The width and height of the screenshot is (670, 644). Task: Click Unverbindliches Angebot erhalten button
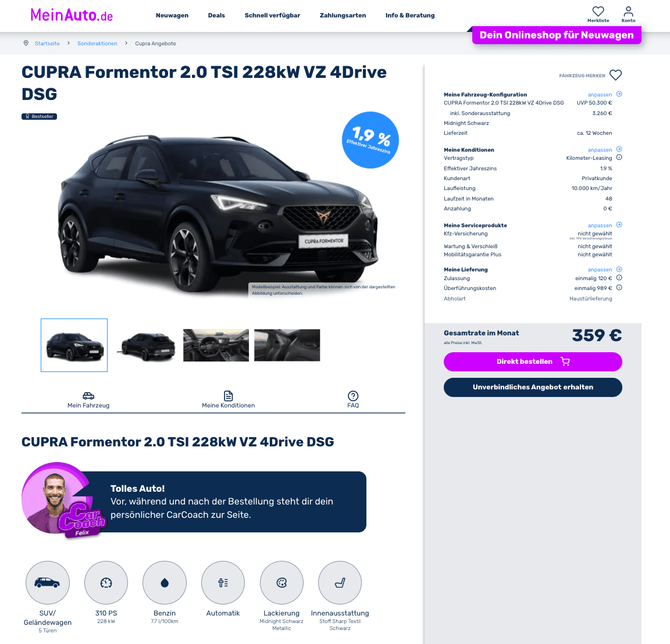tap(533, 387)
